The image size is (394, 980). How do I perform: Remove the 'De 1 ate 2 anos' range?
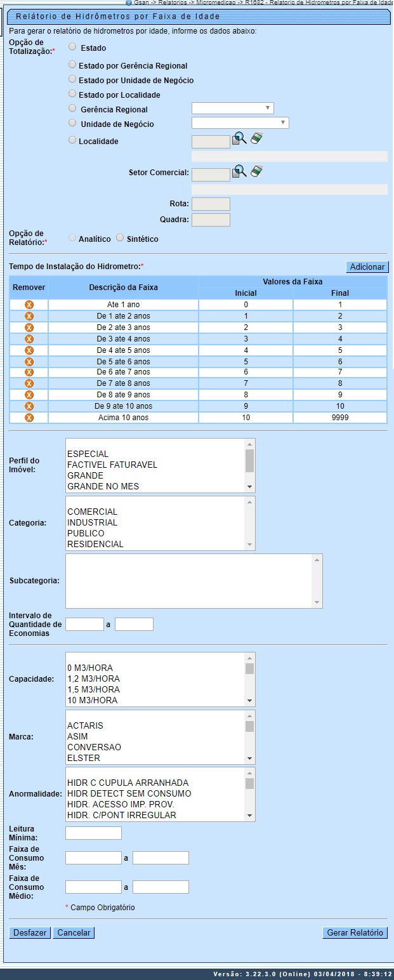29,316
